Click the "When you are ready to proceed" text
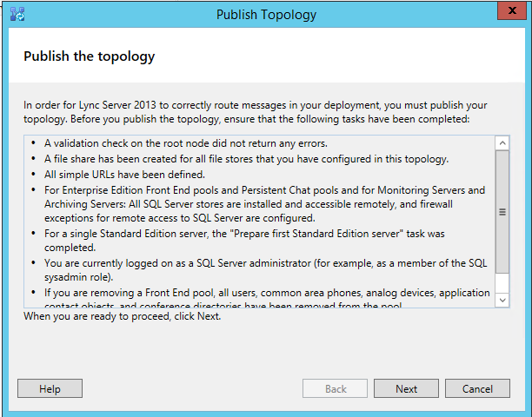Image resolution: width=532 pixels, height=417 pixels. point(123,316)
